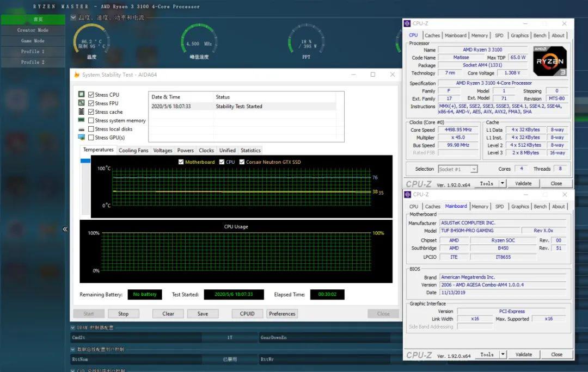Screen dimensions: 588x372
Task: Open the Socket #1 selection dropdown
Action: (x=474, y=169)
